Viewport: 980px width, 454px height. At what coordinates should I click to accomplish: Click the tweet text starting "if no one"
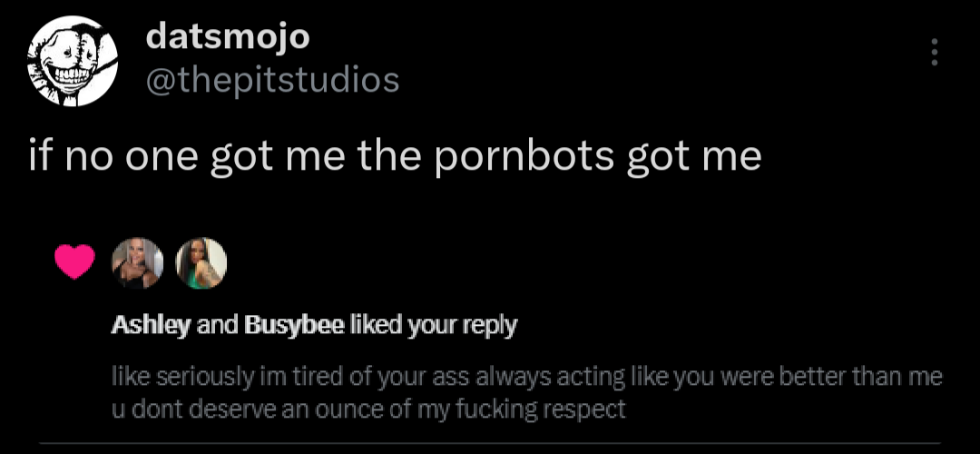395,157
